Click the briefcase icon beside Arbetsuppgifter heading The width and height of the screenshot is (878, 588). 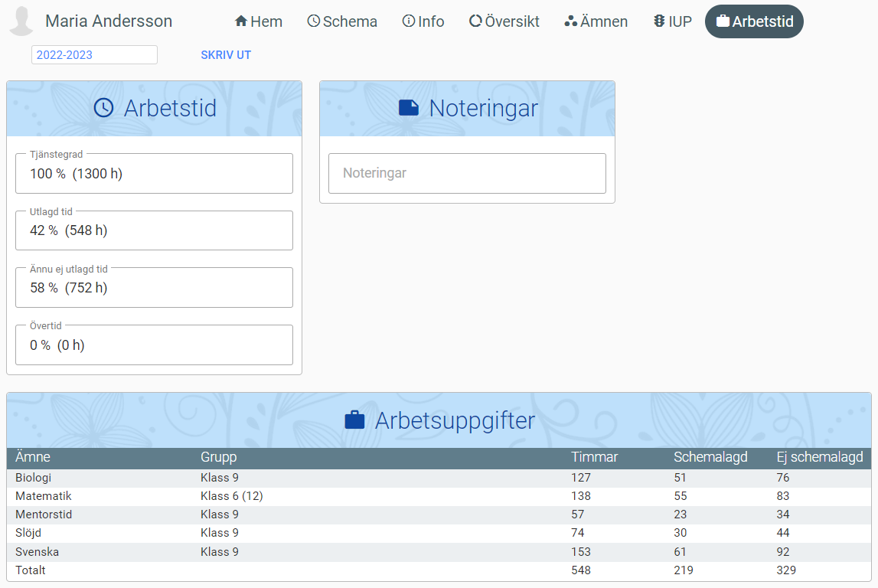pyautogui.click(x=354, y=420)
